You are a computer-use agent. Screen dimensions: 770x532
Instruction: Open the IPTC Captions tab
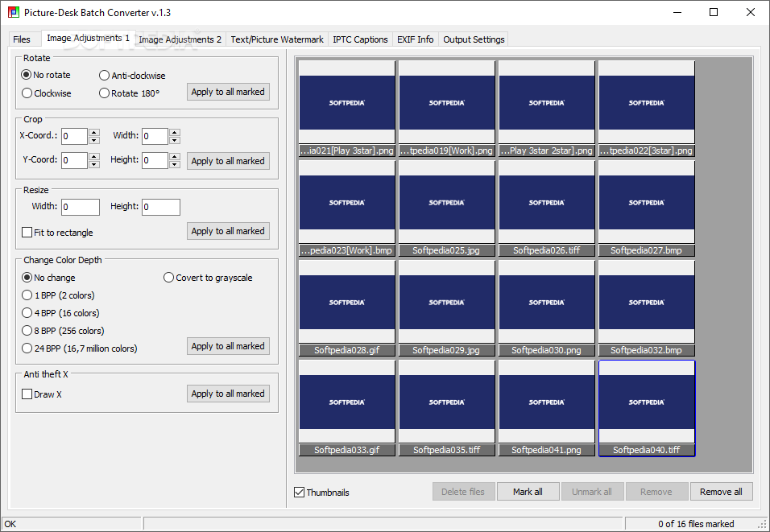[x=360, y=39]
